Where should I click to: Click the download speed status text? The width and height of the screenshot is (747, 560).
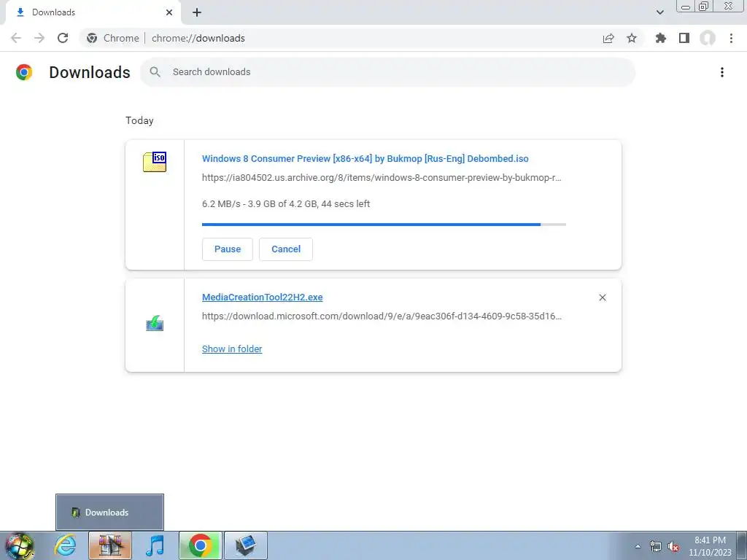coord(286,204)
